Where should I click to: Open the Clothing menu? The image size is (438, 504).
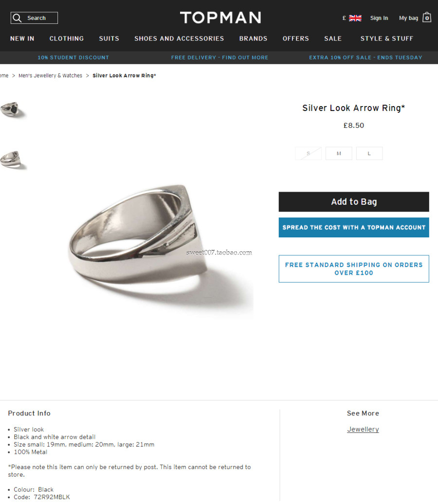67,38
